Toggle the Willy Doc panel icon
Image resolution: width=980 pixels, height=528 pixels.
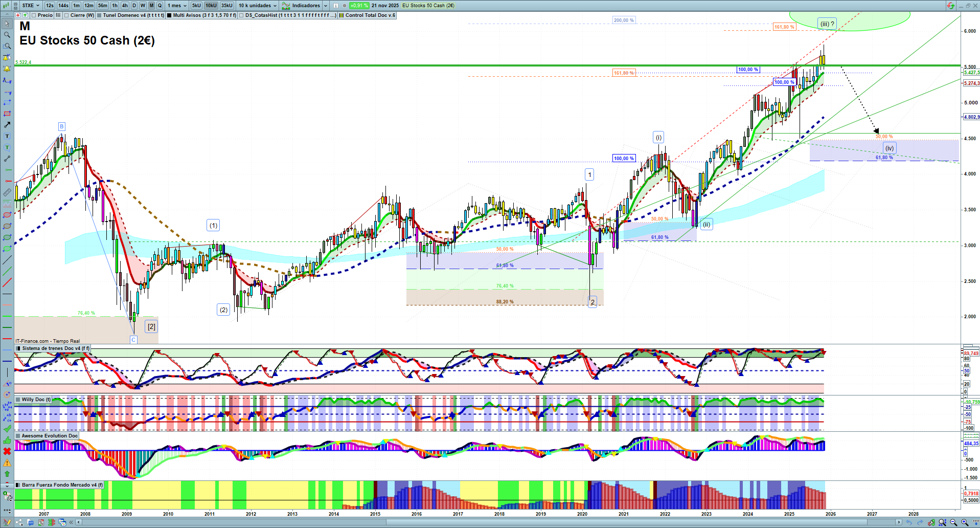click(18, 400)
